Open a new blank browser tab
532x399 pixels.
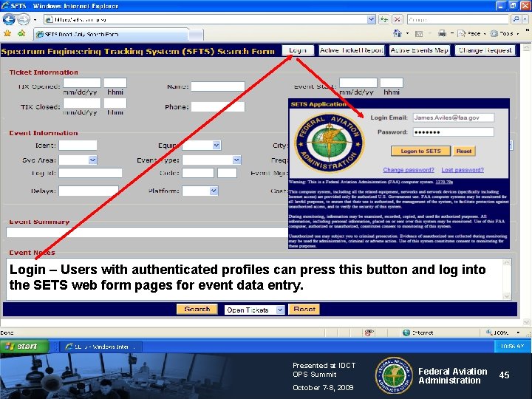[196, 35]
